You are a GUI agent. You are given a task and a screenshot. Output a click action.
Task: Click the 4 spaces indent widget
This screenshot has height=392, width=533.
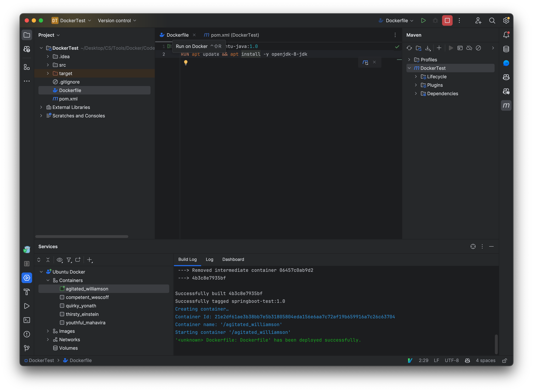click(486, 361)
